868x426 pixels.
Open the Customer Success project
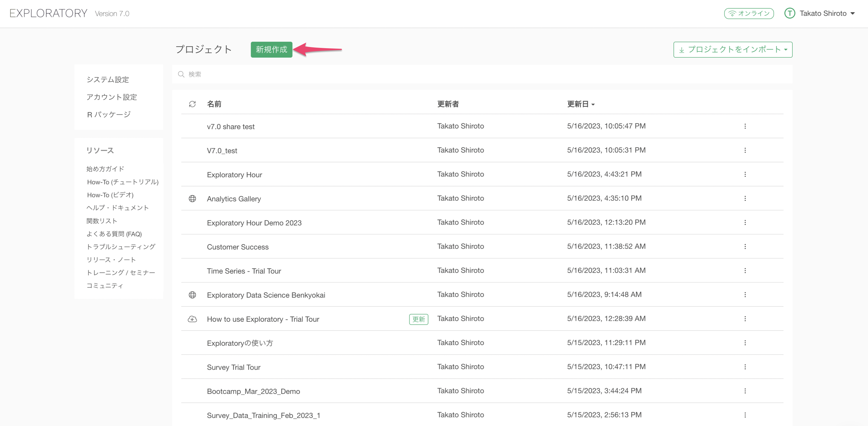[x=238, y=247]
